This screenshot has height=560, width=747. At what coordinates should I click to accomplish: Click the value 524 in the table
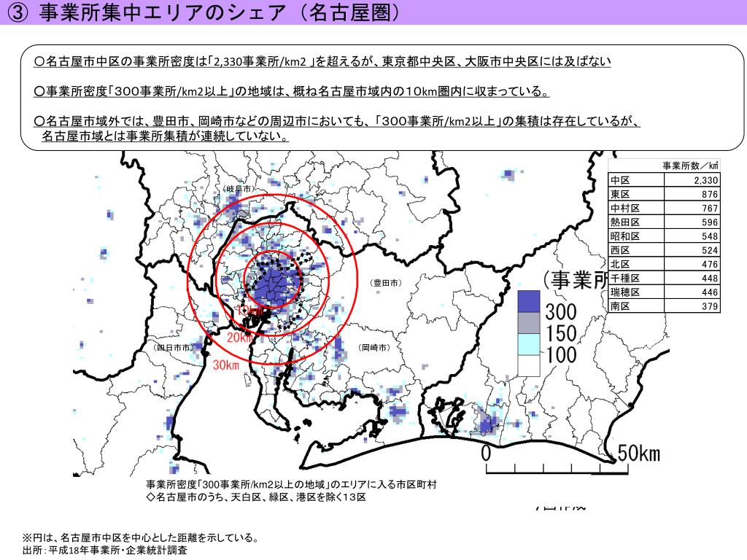pyautogui.click(x=710, y=251)
